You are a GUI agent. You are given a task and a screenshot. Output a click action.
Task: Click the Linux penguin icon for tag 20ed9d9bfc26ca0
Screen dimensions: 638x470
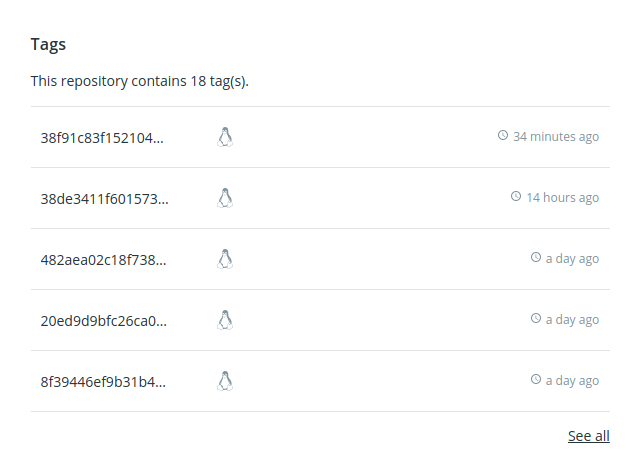click(x=225, y=320)
